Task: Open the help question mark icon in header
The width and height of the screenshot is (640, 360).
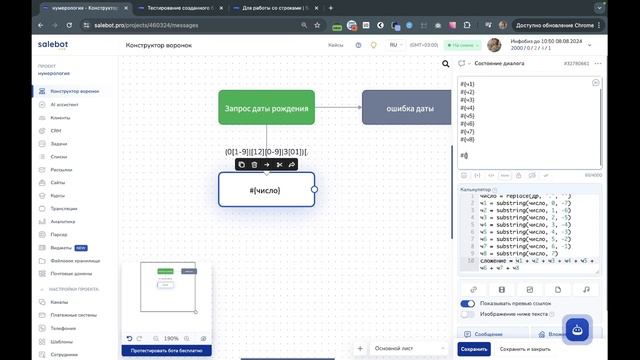Action: tap(358, 45)
